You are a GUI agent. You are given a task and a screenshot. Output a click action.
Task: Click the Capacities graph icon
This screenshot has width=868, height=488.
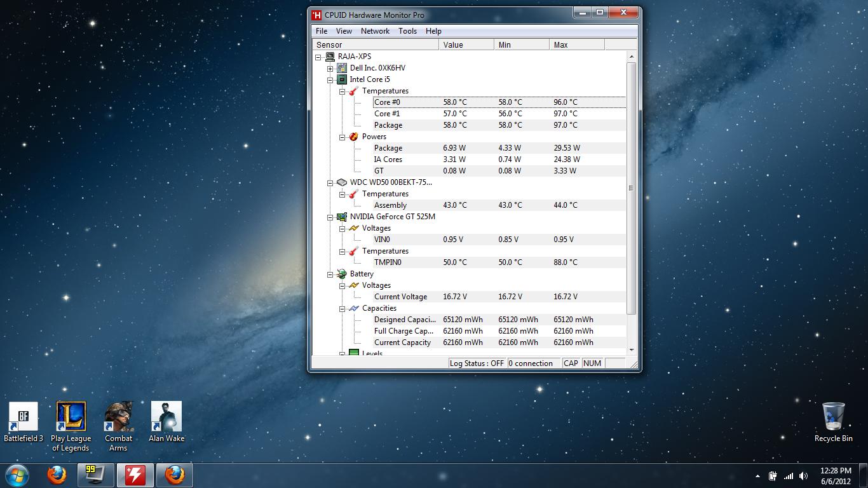click(x=354, y=308)
